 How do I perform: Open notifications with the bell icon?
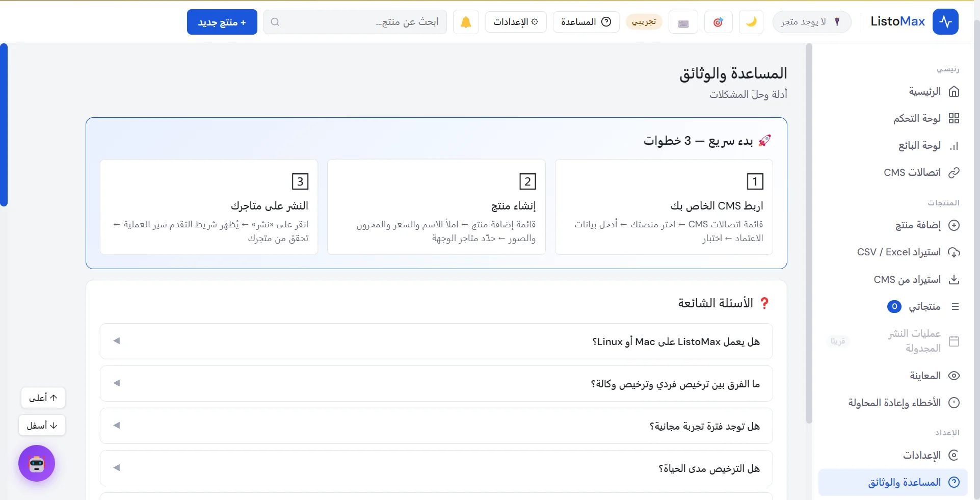466,22
